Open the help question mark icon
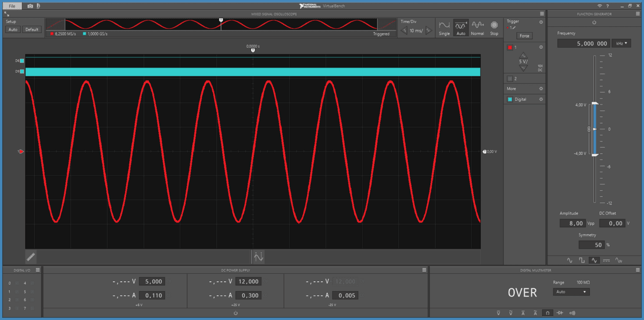Image resolution: width=644 pixels, height=320 pixels. point(607,6)
